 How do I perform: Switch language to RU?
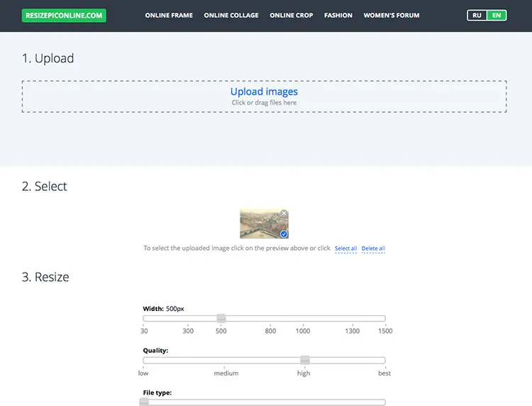(x=477, y=16)
